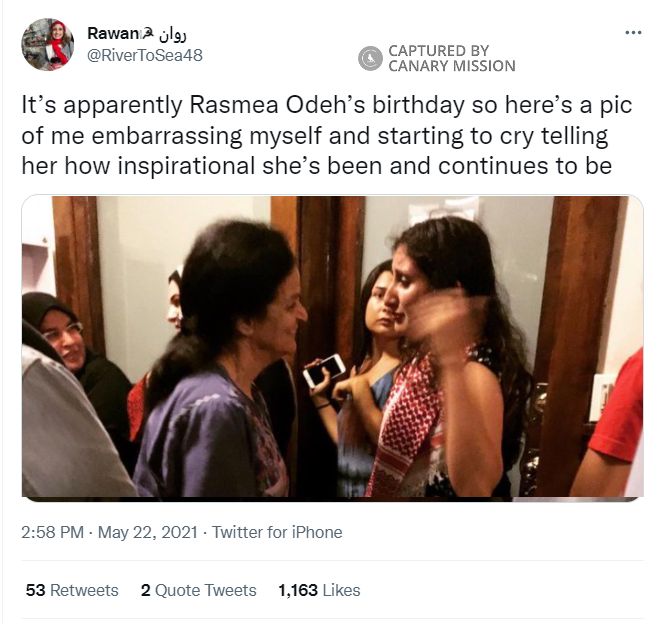The width and height of the screenshot is (660, 624).
Task: Click the tweet text about Rasmea Odeh's birthday
Action: coord(315,135)
